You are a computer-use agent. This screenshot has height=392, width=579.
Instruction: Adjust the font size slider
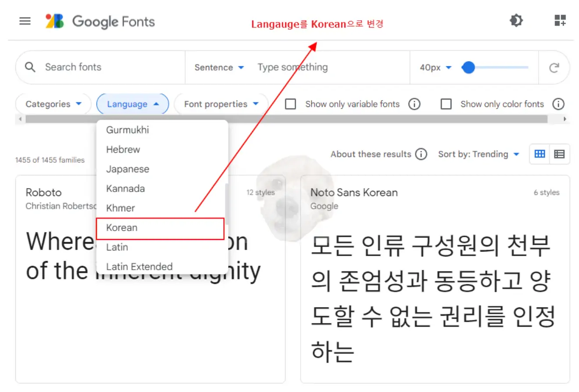click(x=468, y=67)
